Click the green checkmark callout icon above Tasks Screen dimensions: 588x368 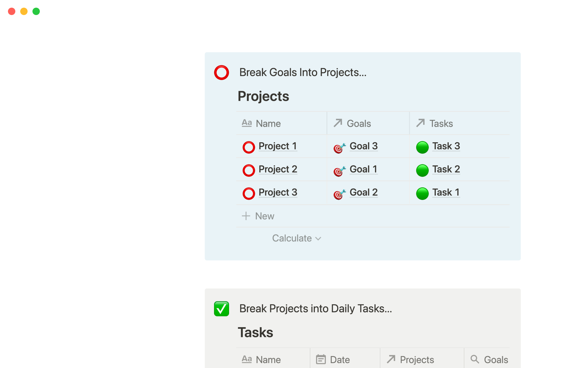point(221,309)
